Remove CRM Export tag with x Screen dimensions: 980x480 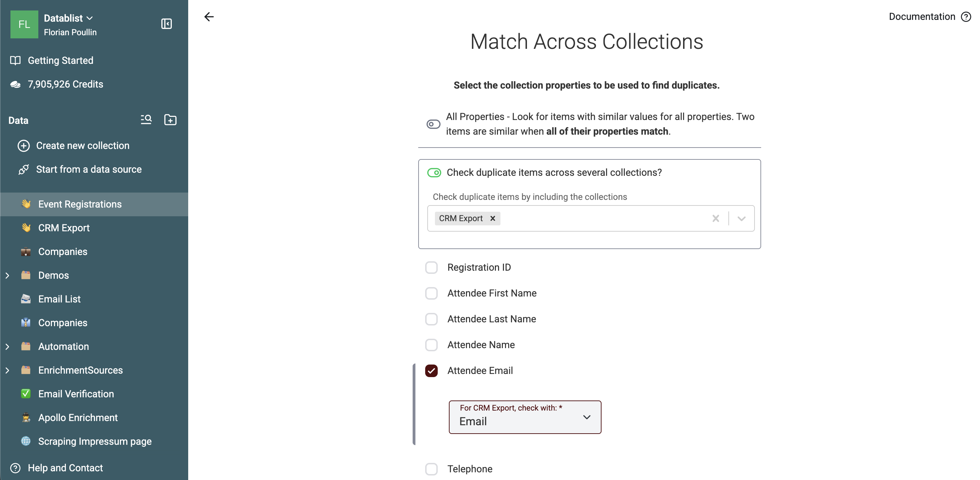pos(493,218)
